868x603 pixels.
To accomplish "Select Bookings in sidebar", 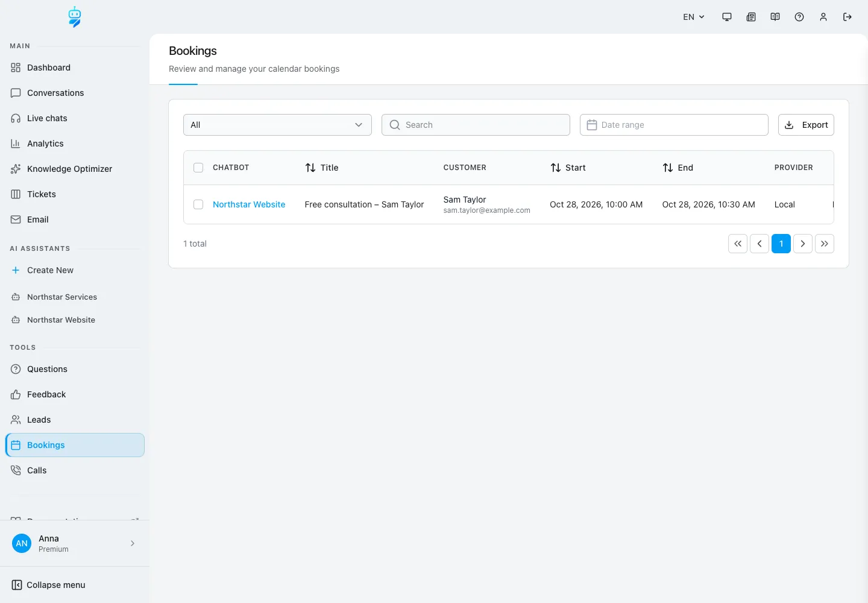I will (75, 445).
